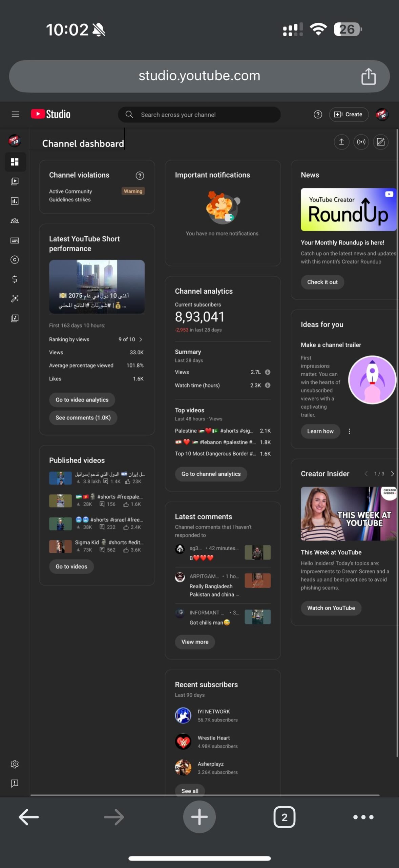
Task: Click the Go to channel analytics button
Action: click(x=211, y=474)
